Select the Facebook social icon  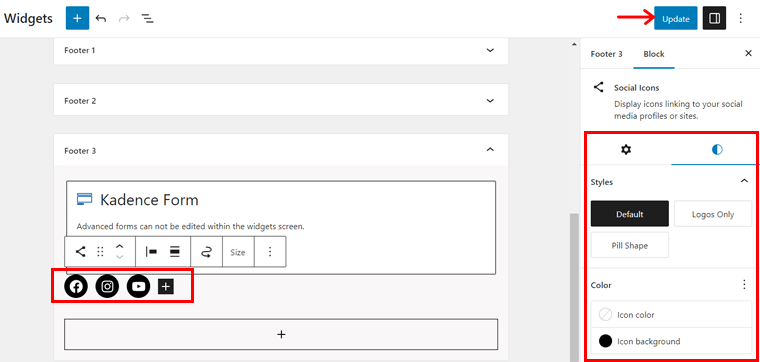[x=76, y=287]
